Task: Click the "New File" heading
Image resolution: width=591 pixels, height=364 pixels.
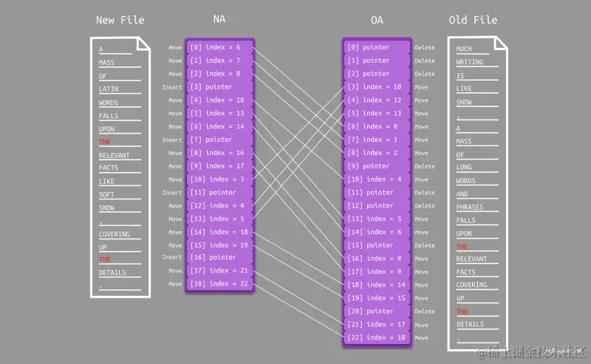Action: click(120, 20)
